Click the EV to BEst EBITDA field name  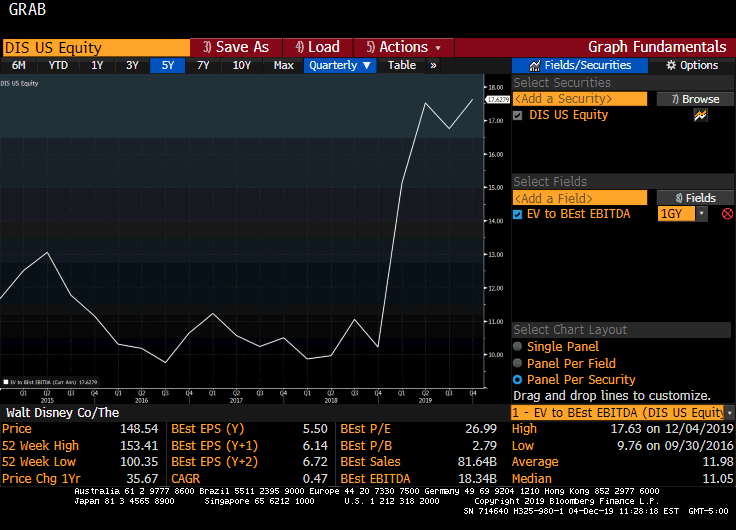pyautogui.click(x=578, y=214)
